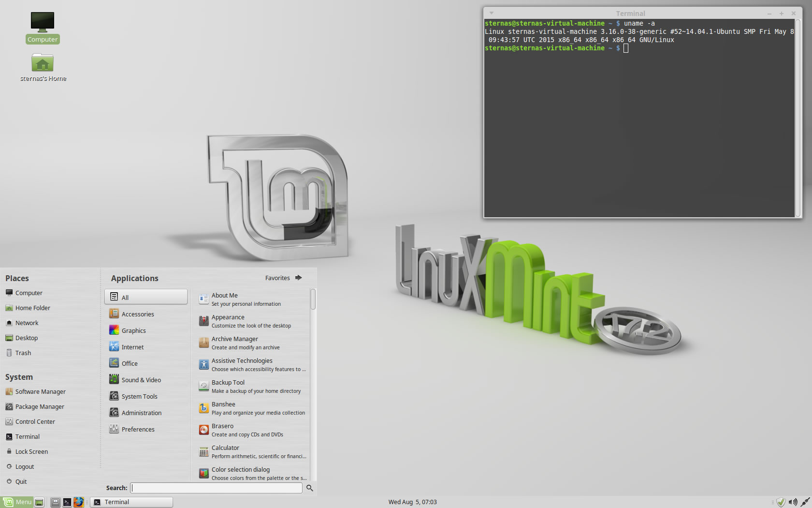
Task: Click the search magnifier icon
Action: coord(310,488)
